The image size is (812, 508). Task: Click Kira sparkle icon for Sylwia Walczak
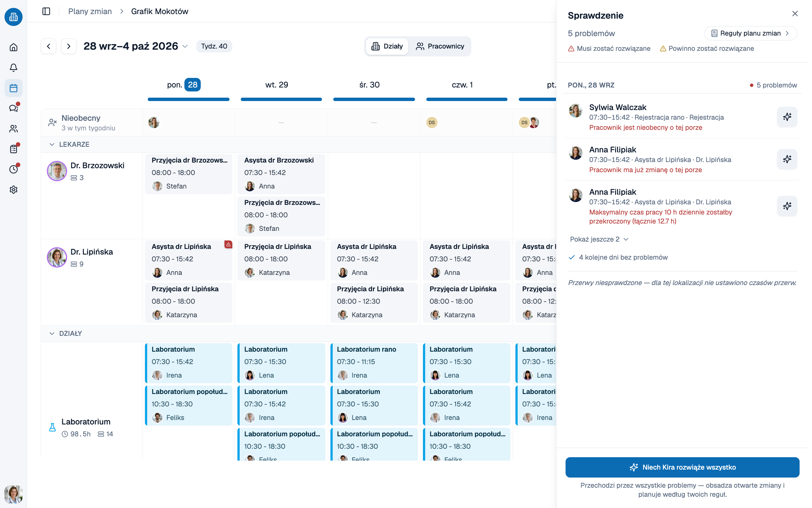(787, 117)
